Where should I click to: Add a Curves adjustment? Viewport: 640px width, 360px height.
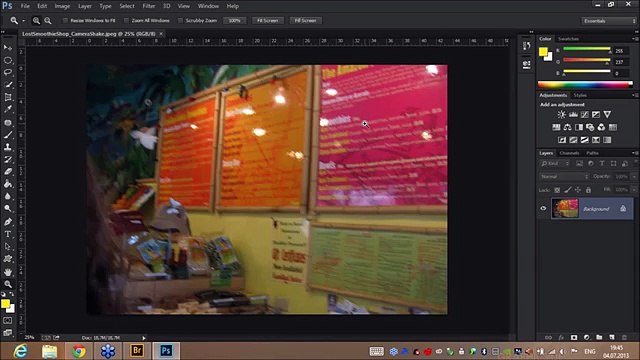pos(584,115)
